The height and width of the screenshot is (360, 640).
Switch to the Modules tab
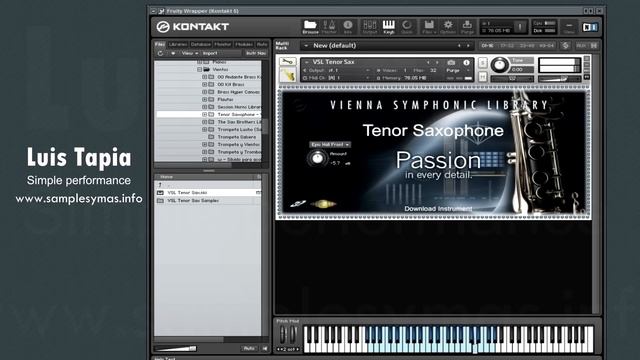244,44
